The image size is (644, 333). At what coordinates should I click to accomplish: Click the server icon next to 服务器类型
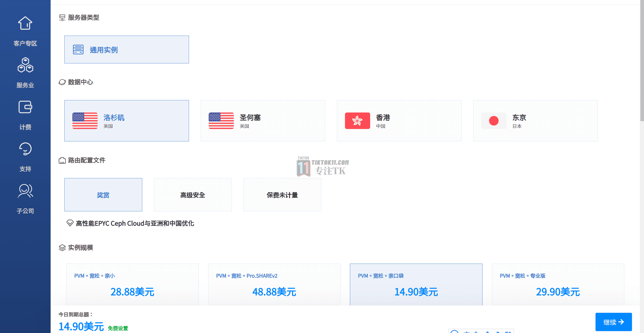point(62,17)
